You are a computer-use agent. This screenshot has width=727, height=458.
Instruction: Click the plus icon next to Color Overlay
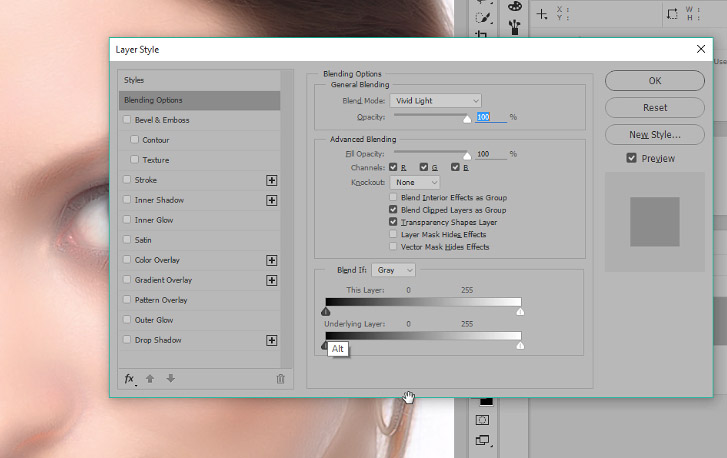[272, 261]
